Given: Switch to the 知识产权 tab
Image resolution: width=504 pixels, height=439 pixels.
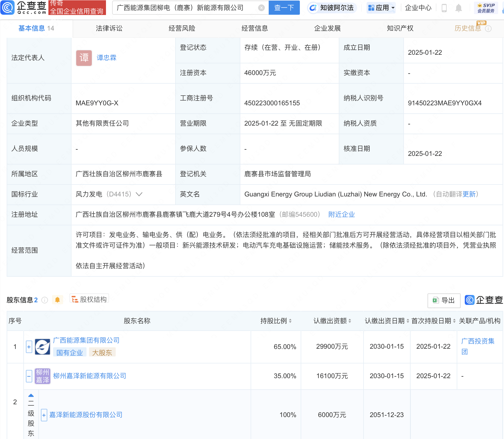Looking at the screenshot, I should [400, 28].
